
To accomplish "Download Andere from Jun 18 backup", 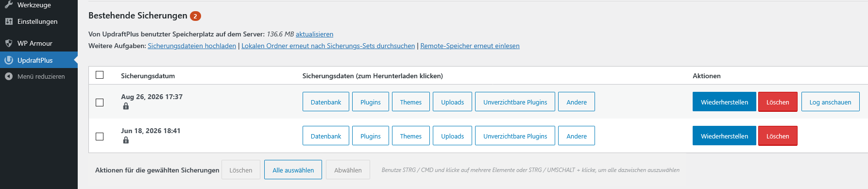I will click(x=577, y=136).
